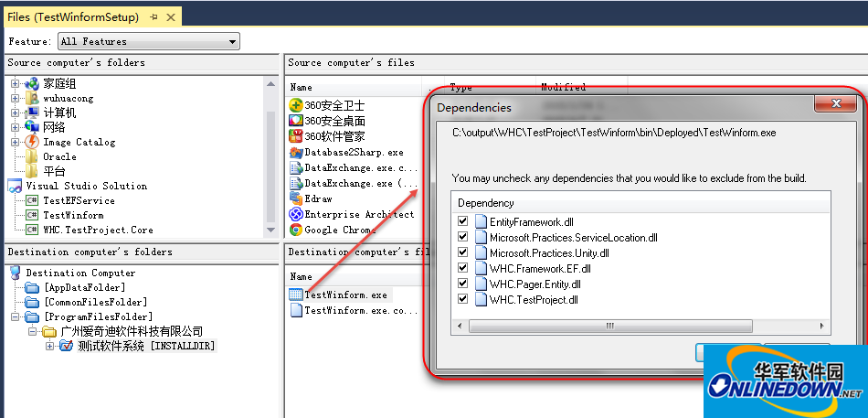Click the 平台 folder icon

pyautogui.click(x=33, y=171)
